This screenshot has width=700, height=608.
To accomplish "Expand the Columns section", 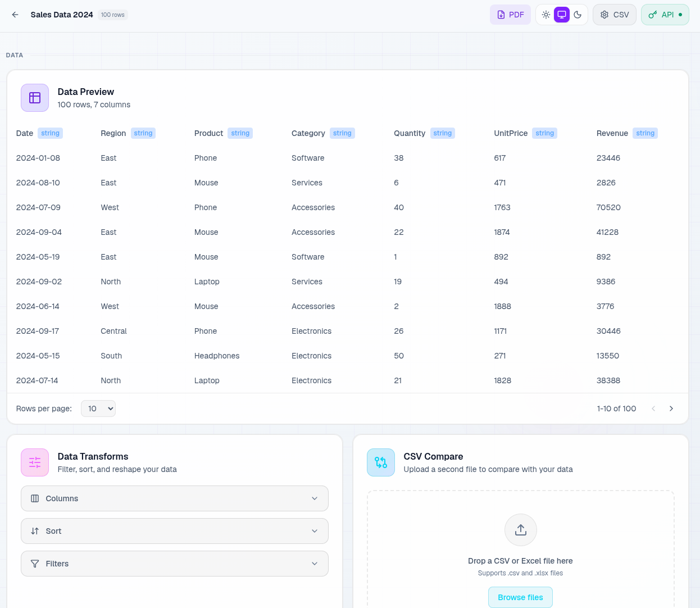I will [175, 498].
